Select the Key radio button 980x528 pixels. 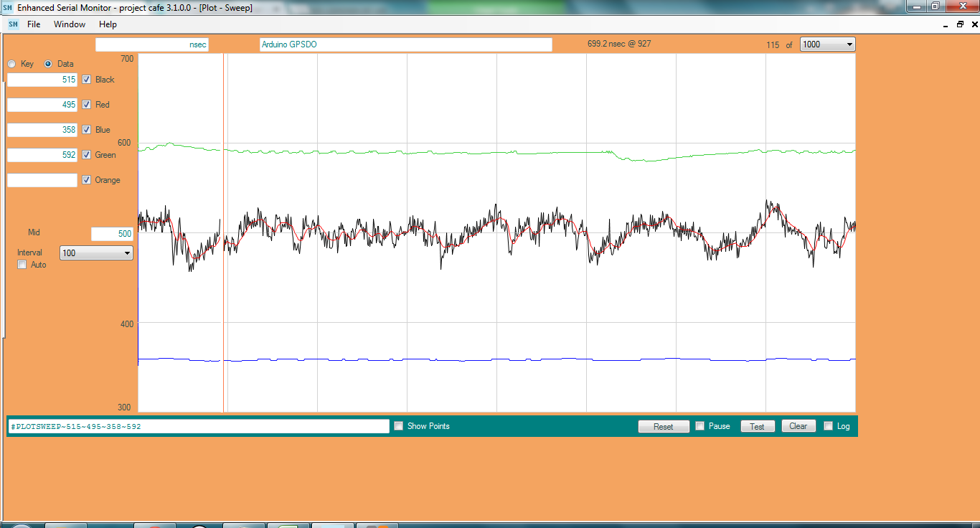(x=11, y=64)
